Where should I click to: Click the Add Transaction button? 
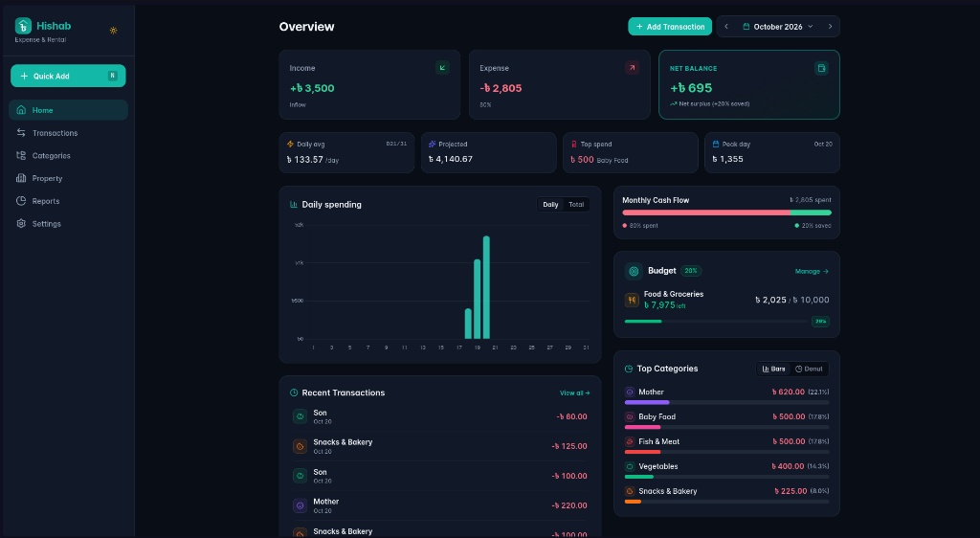(x=670, y=26)
